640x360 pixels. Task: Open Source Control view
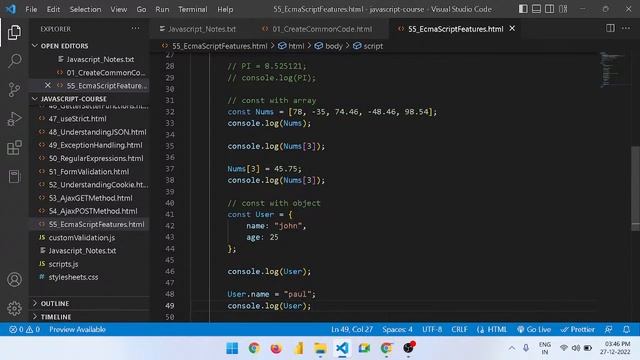(x=14, y=89)
